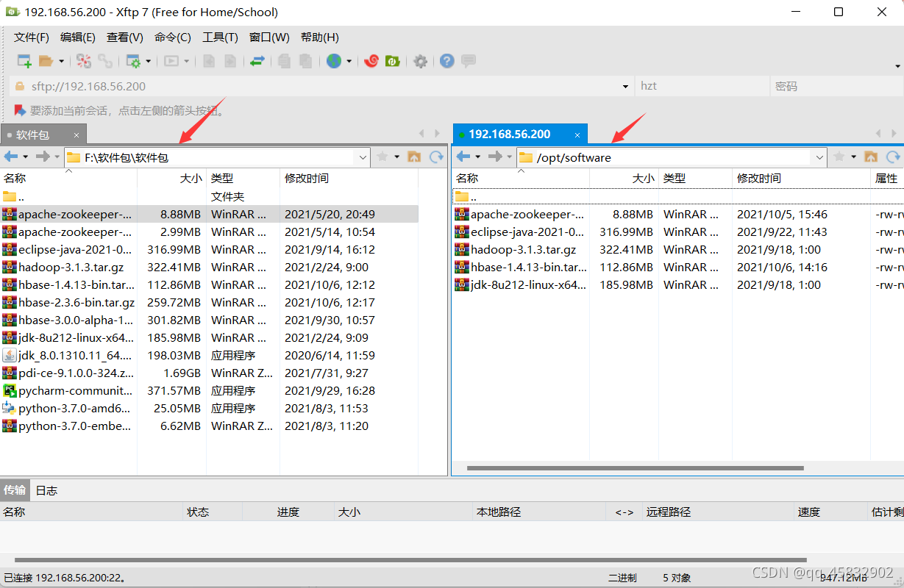Sort remote files by 属性 column
The height and width of the screenshot is (588, 904).
coord(887,179)
